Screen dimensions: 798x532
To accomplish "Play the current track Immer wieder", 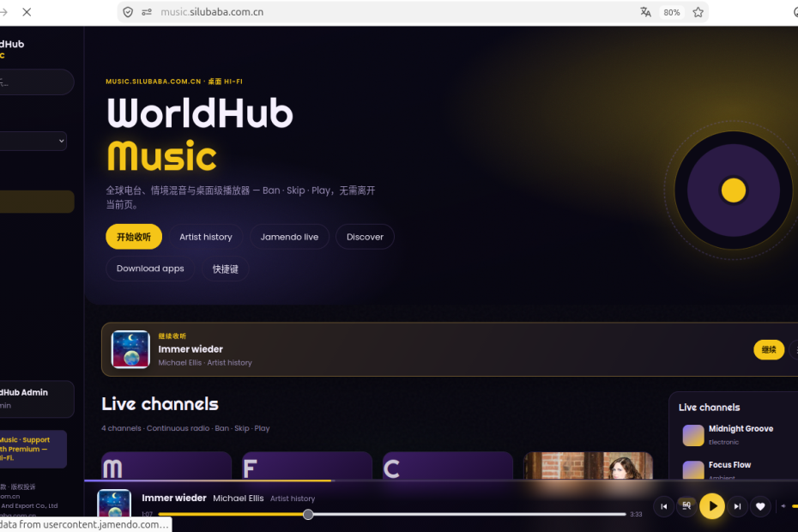I will coord(712,506).
